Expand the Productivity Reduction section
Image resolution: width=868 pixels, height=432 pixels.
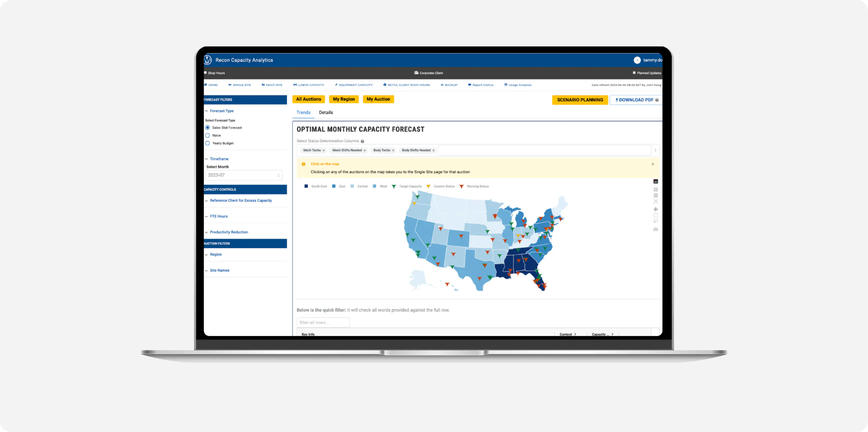click(227, 232)
